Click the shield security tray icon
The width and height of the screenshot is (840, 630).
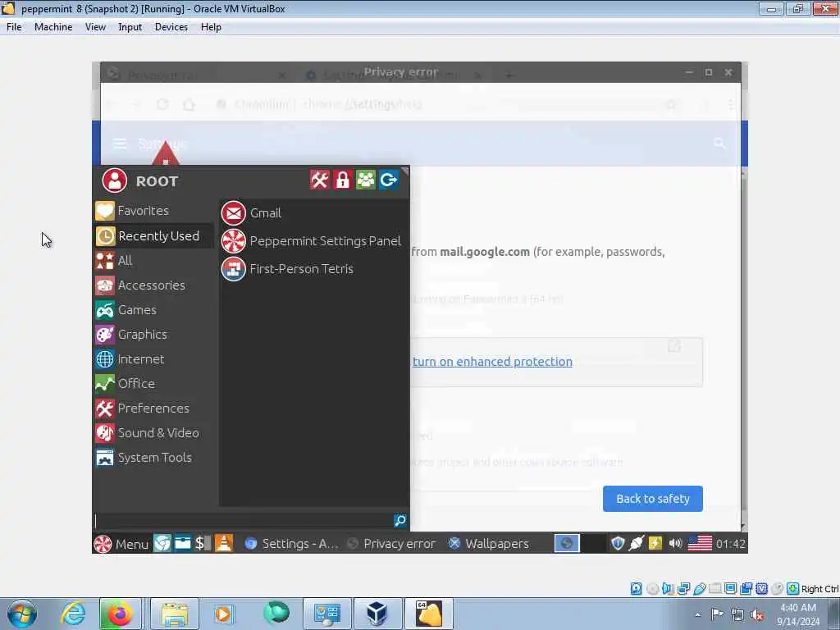point(618,543)
